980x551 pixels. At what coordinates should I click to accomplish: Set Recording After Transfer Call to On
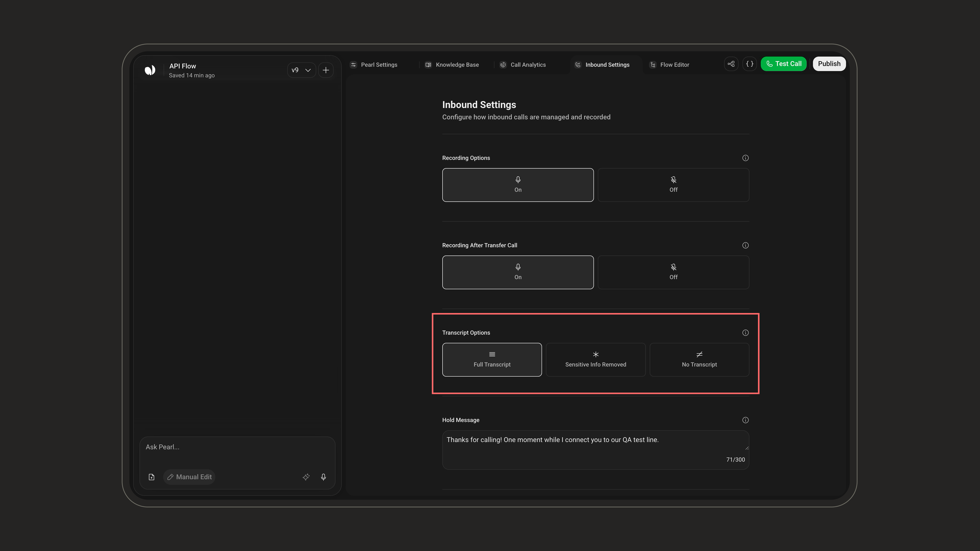click(518, 272)
